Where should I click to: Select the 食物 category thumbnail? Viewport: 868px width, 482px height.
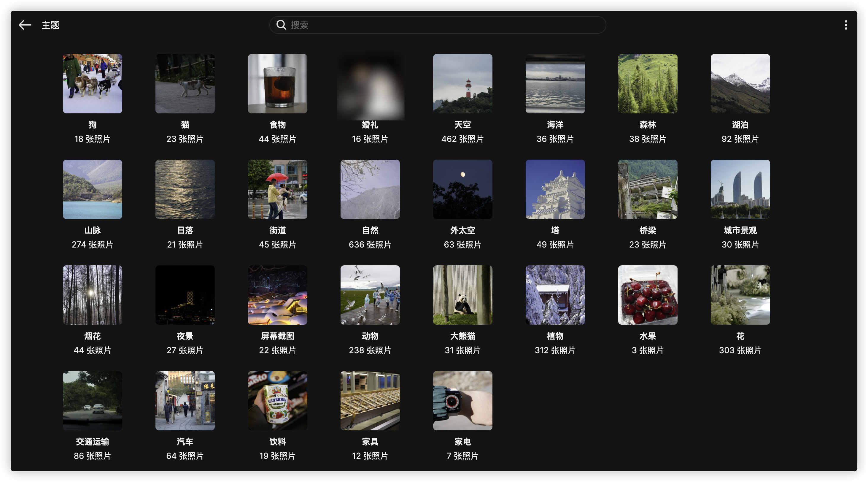tap(277, 84)
